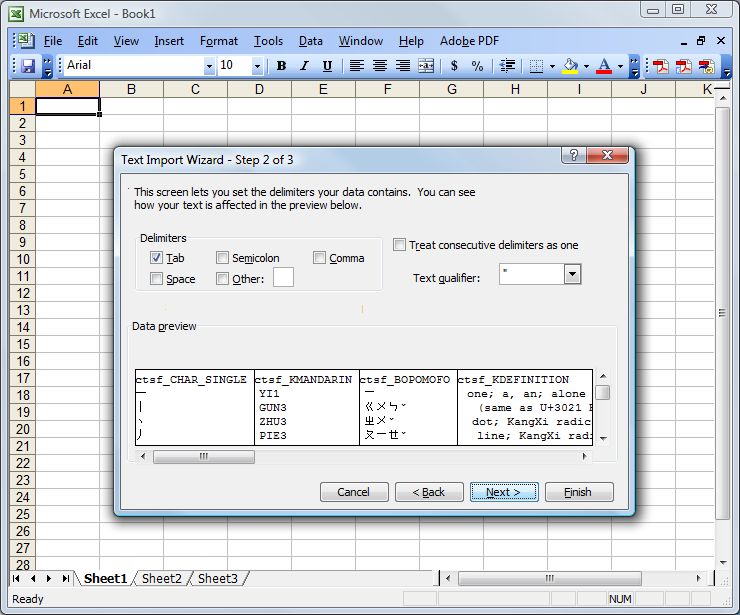Click the second Adobe PDF email icon
The width and height of the screenshot is (740, 615).
pyautogui.click(x=683, y=66)
